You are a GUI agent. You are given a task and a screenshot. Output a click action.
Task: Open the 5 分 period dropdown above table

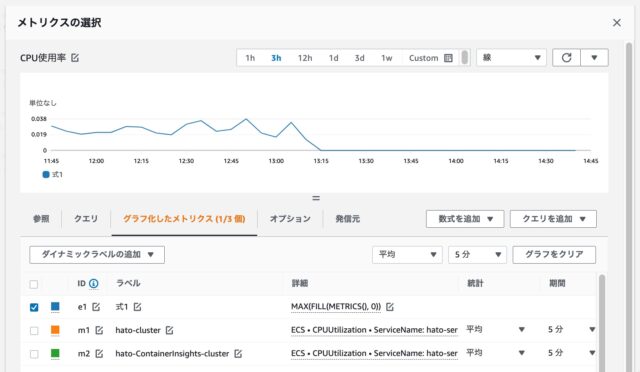tap(477, 254)
